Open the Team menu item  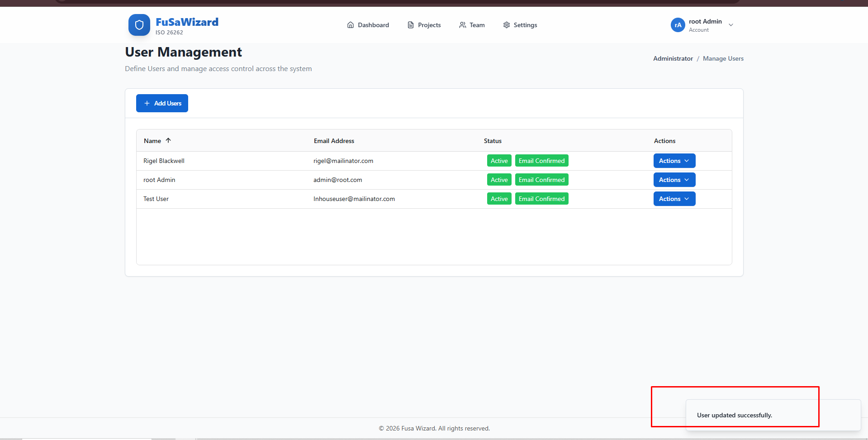pos(477,25)
